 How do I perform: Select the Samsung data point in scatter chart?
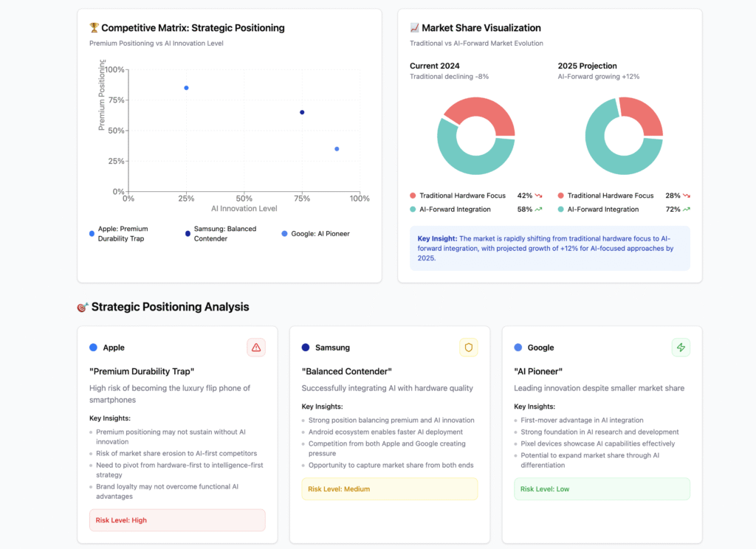pyautogui.click(x=302, y=112)
